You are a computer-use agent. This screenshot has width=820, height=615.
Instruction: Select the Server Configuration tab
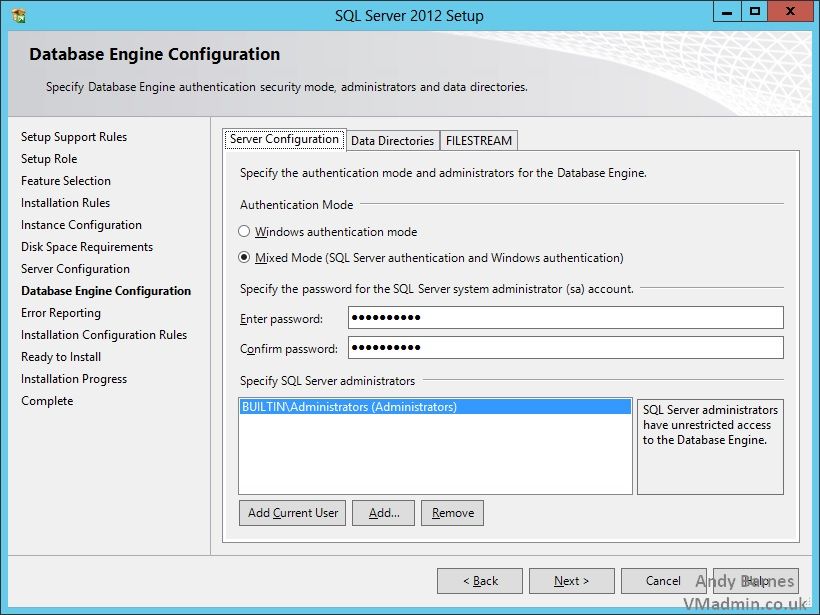coord(284,140)
